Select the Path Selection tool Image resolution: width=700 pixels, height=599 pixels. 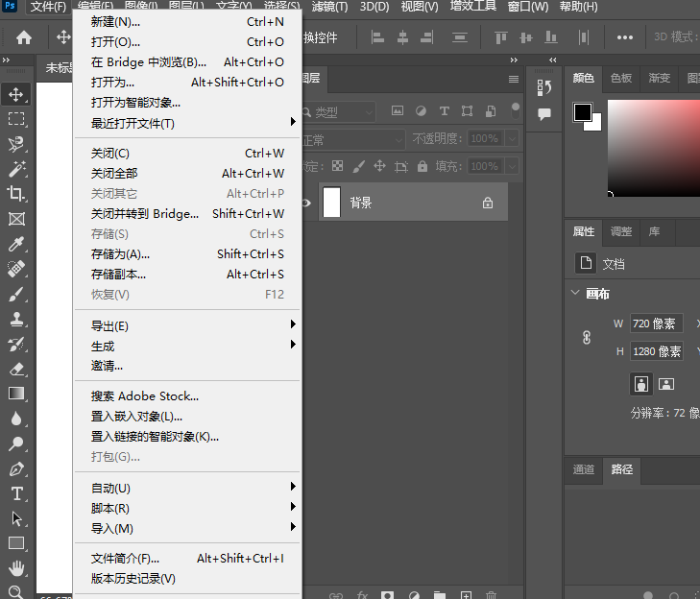tap(16, 518)
